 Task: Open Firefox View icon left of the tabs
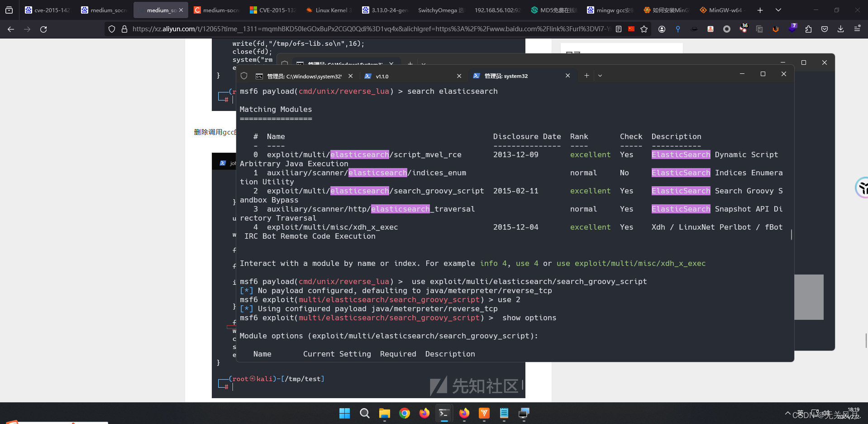coord(9,10)
